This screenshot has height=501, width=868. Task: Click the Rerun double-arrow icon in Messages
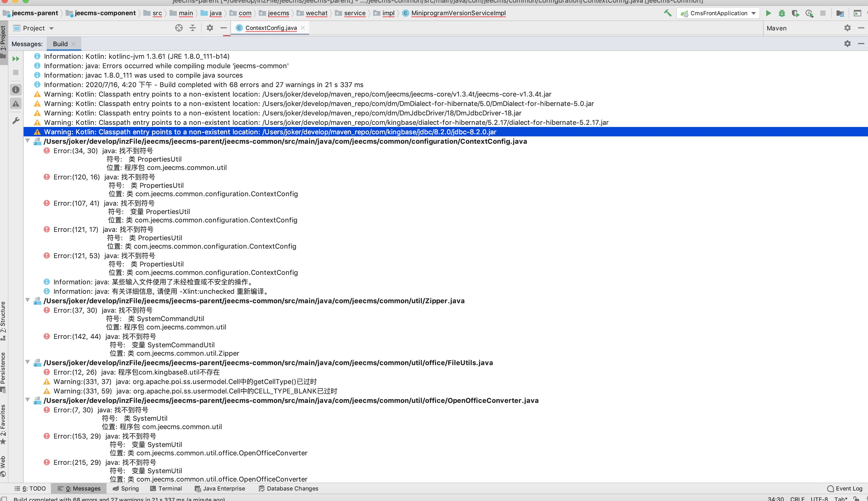point(16,59)
